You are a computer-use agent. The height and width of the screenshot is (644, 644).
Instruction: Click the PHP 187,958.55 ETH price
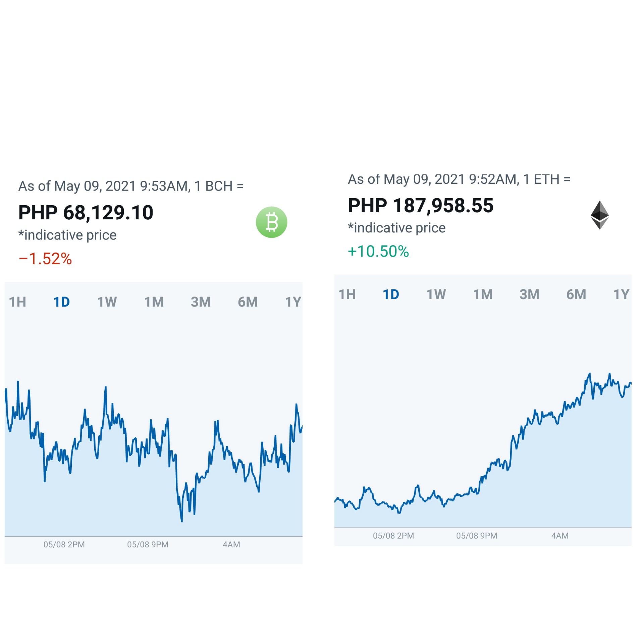421,206
